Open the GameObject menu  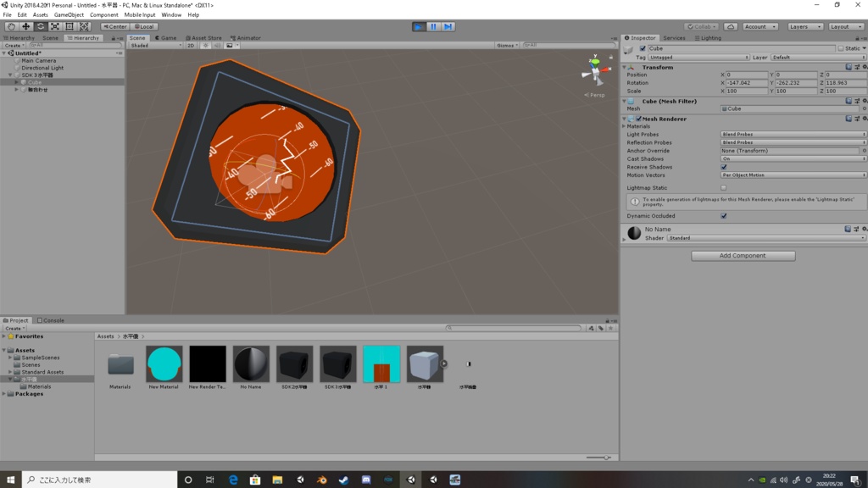69,15
